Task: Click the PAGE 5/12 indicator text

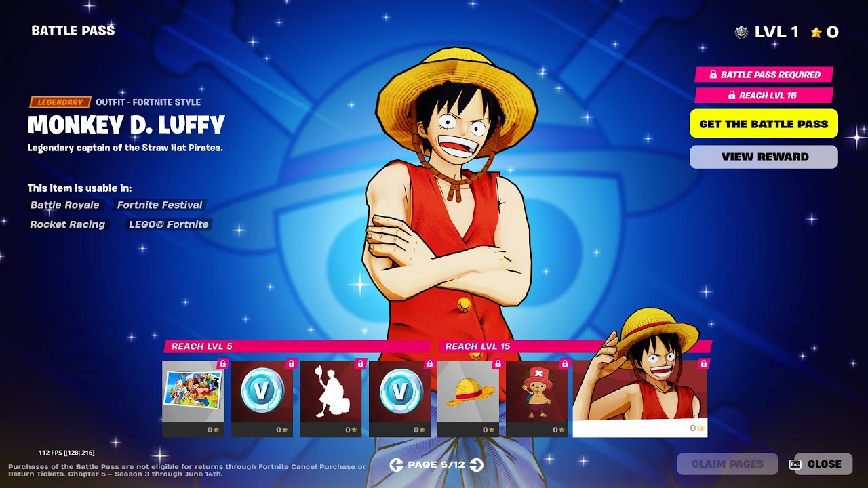Action: 437,465
